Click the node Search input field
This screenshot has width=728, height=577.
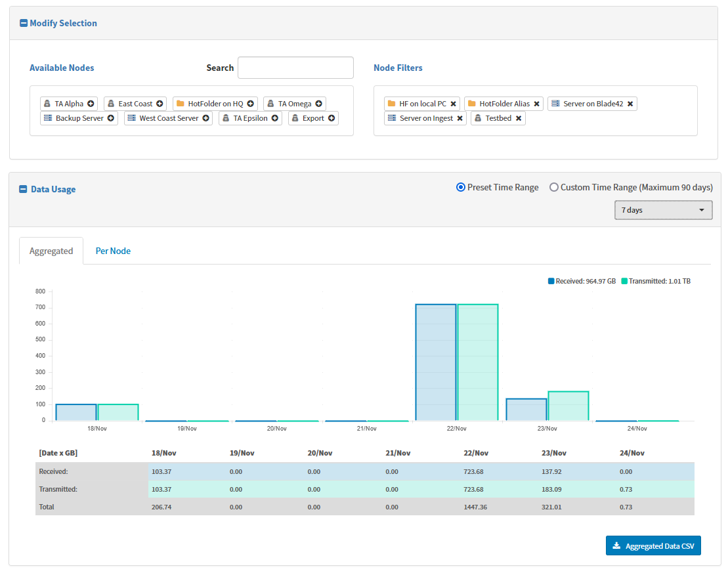(x=295, y=68)
